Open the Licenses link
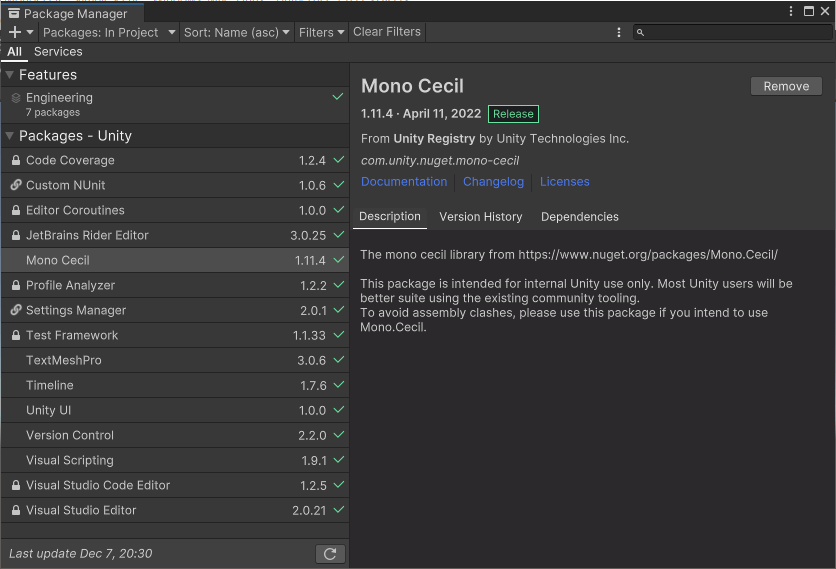Viewport: 836px width, 569px height. click(x=565, y=182)
